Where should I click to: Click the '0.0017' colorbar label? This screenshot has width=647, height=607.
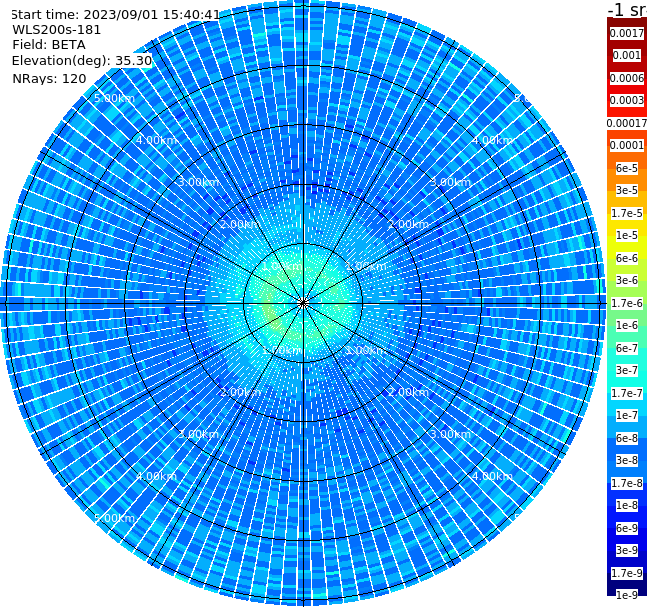click(x=626, y=33)
